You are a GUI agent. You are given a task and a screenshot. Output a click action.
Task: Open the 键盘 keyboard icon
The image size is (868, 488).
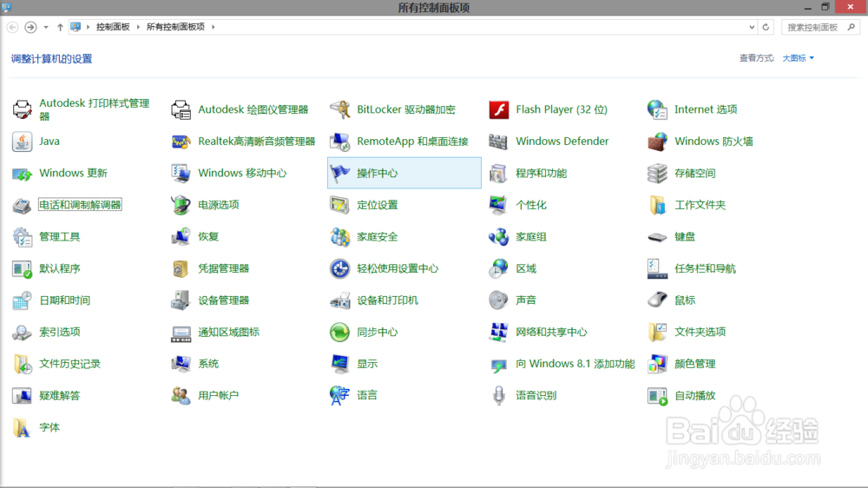point(657,237)
